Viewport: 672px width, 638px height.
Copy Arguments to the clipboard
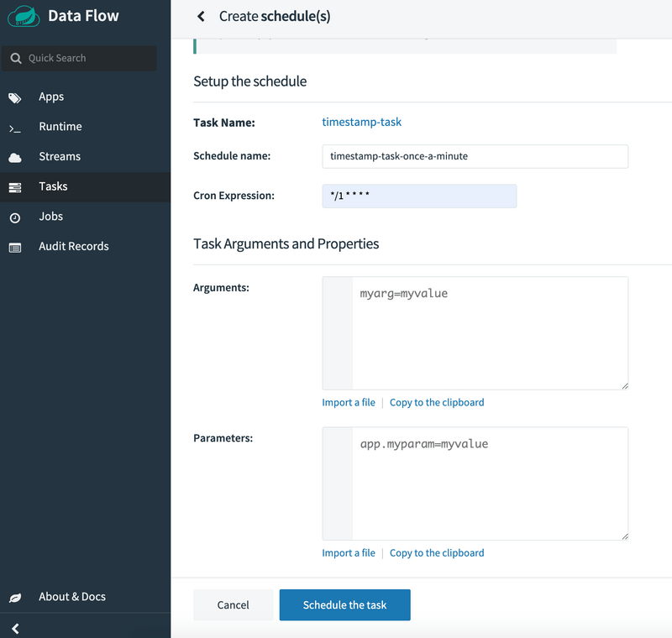point(437,402)
